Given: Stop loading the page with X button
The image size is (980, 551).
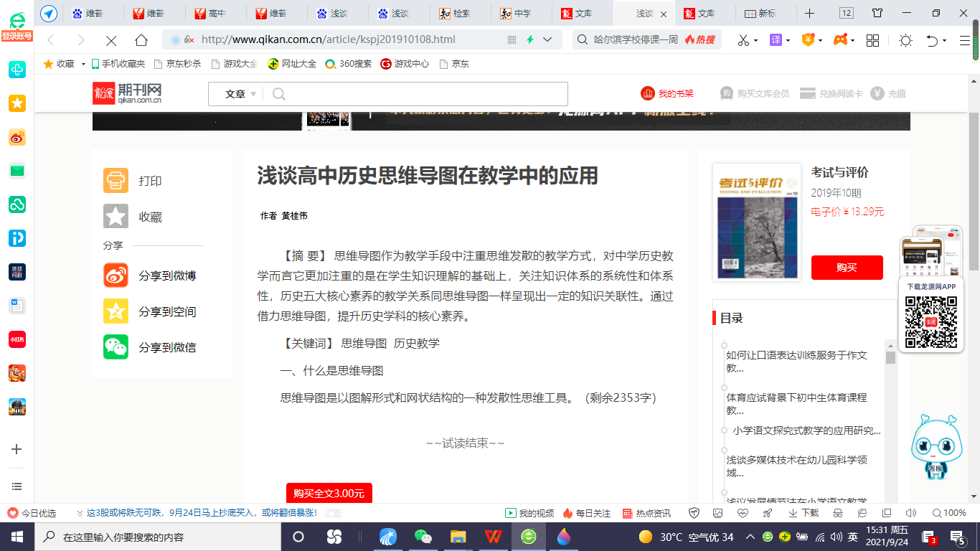Looking at the screenshot, I should (x=110, y=40).
